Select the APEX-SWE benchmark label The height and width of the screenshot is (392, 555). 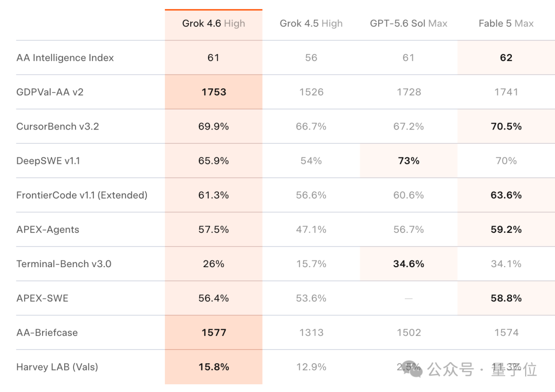tap(43, 298)
